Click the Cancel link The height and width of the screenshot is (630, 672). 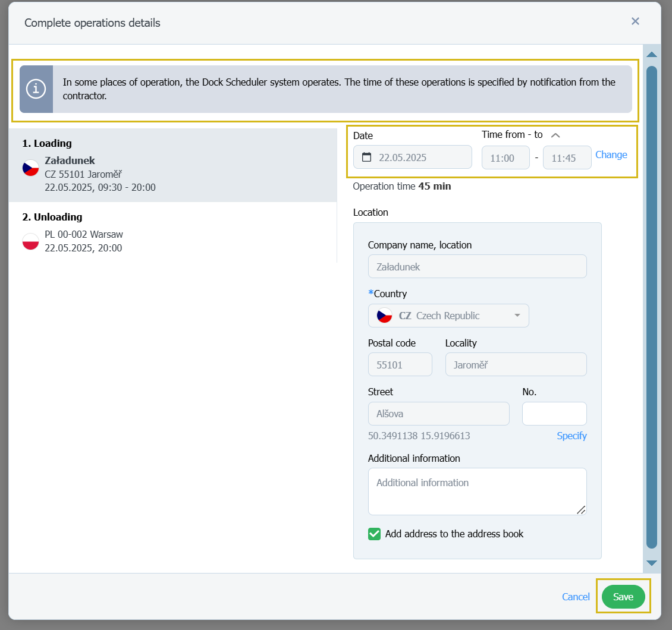[576, 597]
